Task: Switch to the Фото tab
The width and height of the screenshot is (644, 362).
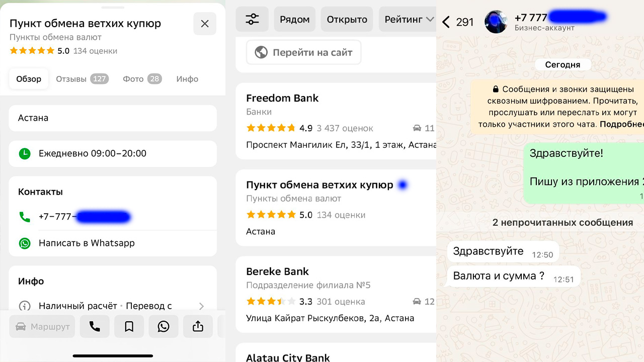Action: tap(142, 79)
